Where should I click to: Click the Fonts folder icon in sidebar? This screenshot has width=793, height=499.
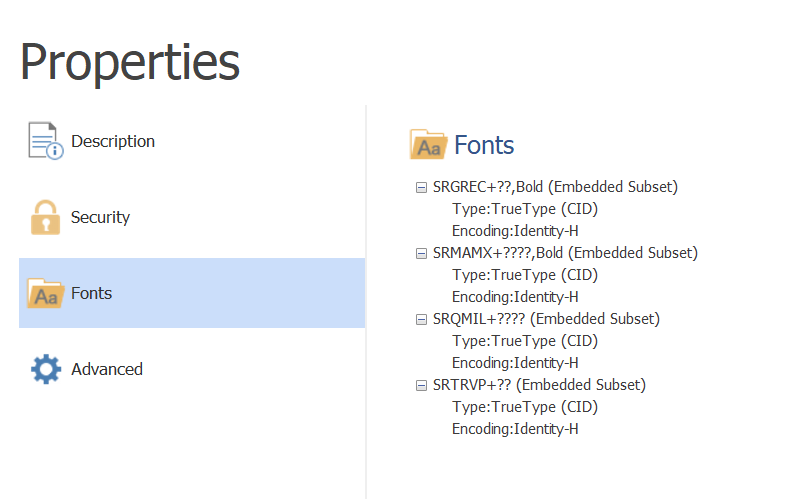(x=46, y=293)
